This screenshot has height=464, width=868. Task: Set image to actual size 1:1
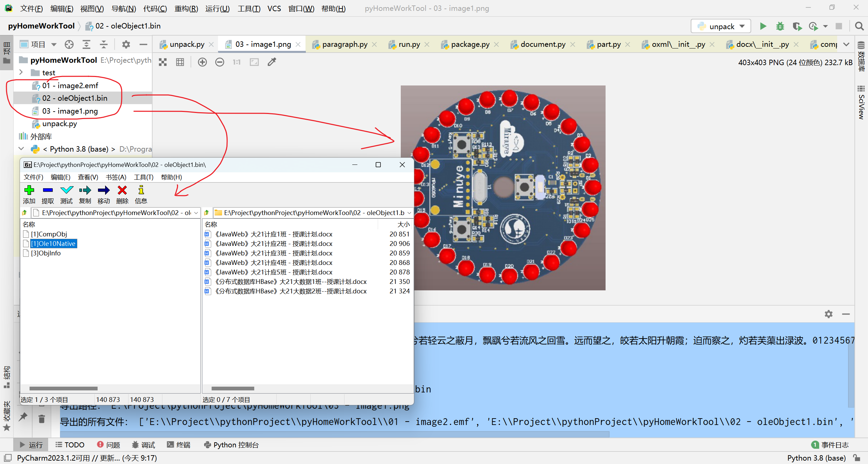point(237,62)
